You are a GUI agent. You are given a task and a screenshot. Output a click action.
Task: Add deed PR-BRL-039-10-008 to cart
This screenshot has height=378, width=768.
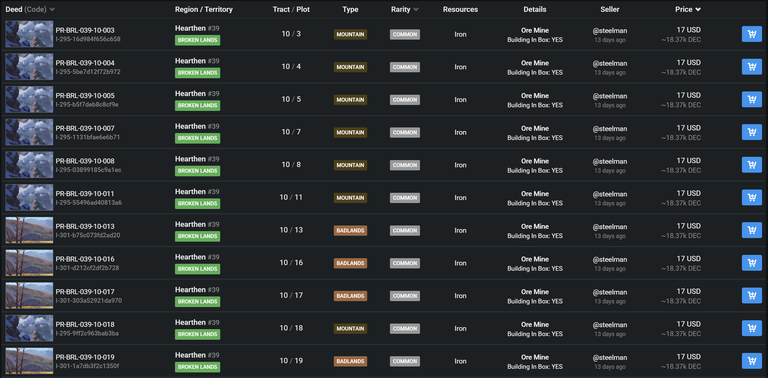point(751,165)
